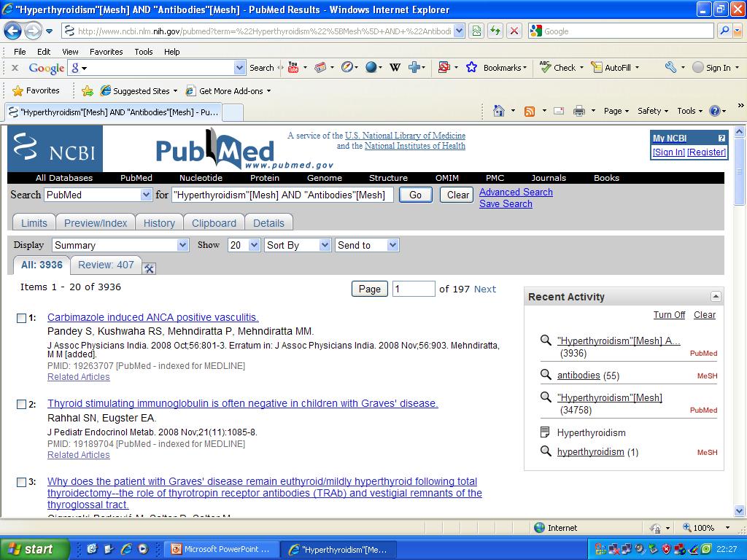Open Google toolbar wrench settings icon
Screen dimensions: 747x560
[671, 68]
